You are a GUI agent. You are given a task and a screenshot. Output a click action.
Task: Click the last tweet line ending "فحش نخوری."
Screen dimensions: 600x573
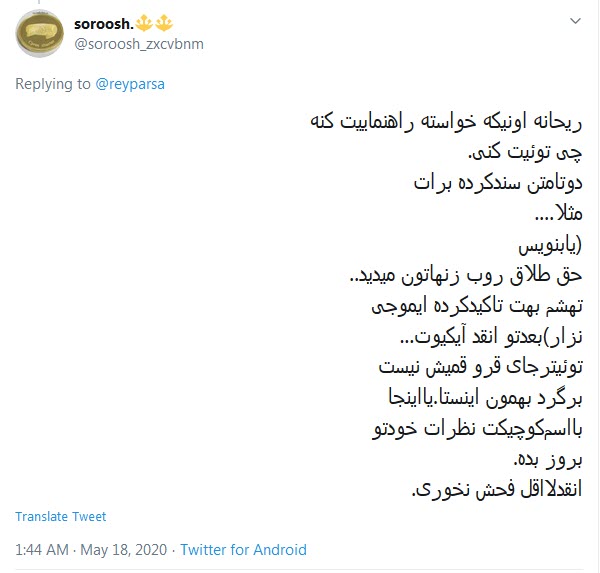[x=495, y=490]
